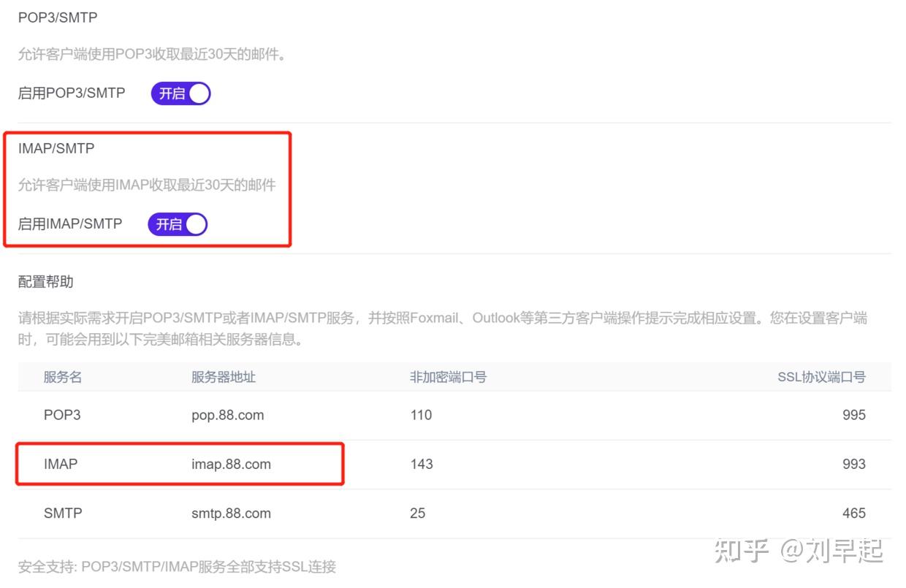The height and width of the screenshot is (588, 906).
Task: Toggle the 启用POP3/SMTP switch off
Action: tap(180, 93)
